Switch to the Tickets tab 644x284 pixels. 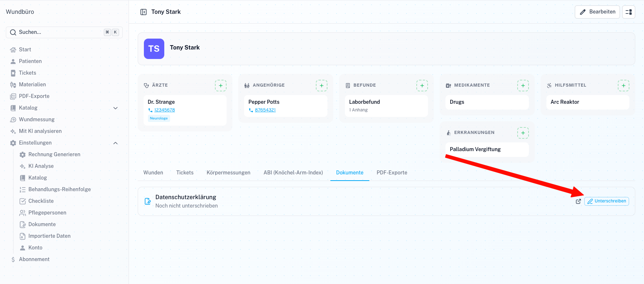pos(185,173)
